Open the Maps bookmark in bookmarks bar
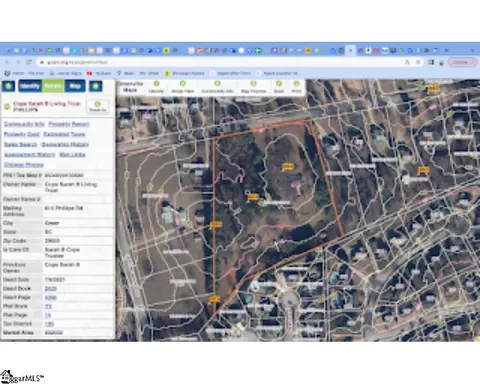480x384 pixels. [126, 73]
